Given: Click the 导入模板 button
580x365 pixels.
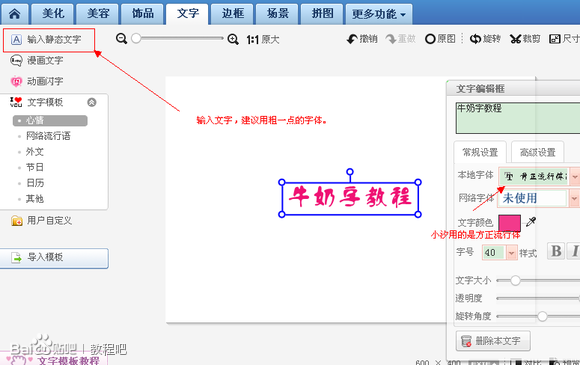Looking at the screenshot, I should (x=54, y=257).
